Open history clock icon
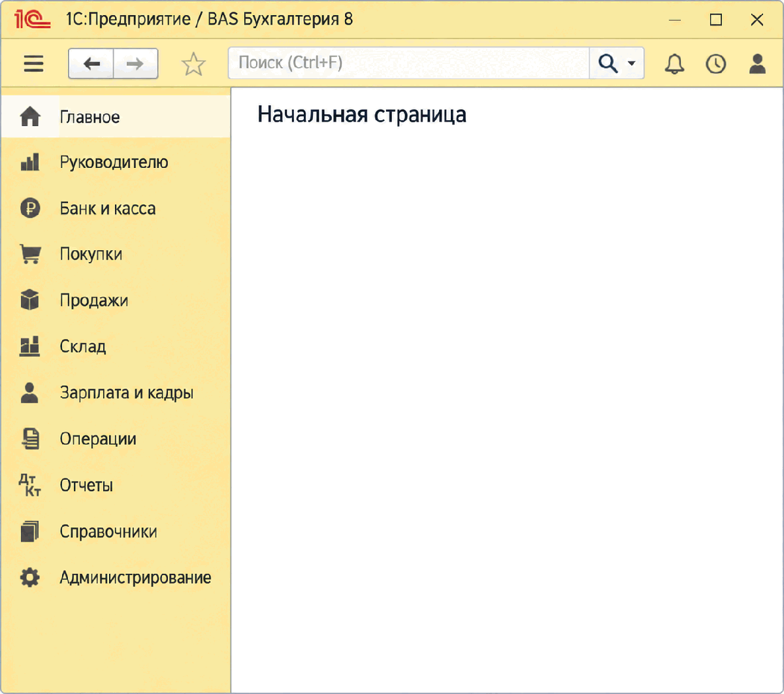The height and width of the screenshot is (694, 784). point(716,63)
